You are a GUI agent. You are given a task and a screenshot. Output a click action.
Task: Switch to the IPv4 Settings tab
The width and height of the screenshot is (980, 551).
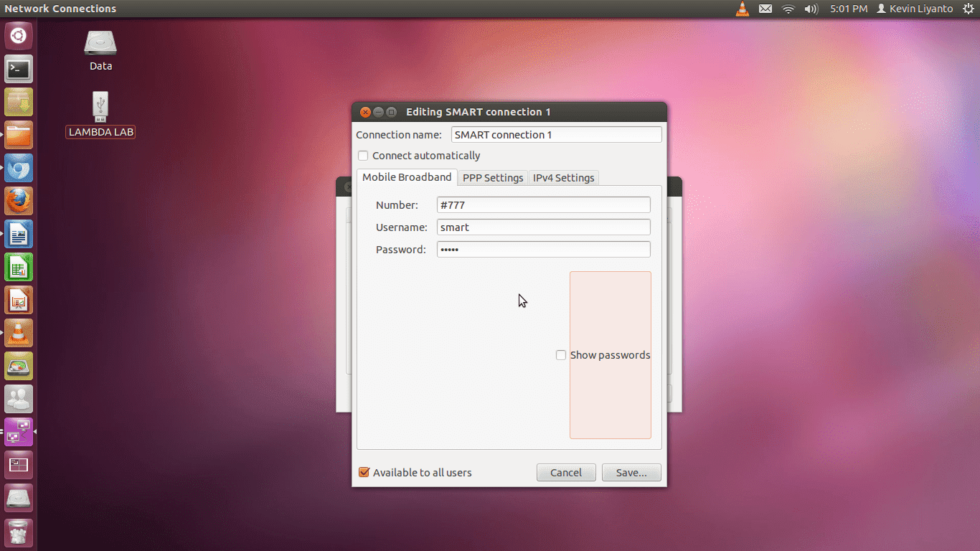pyautogui.click(x=564, y=178)
